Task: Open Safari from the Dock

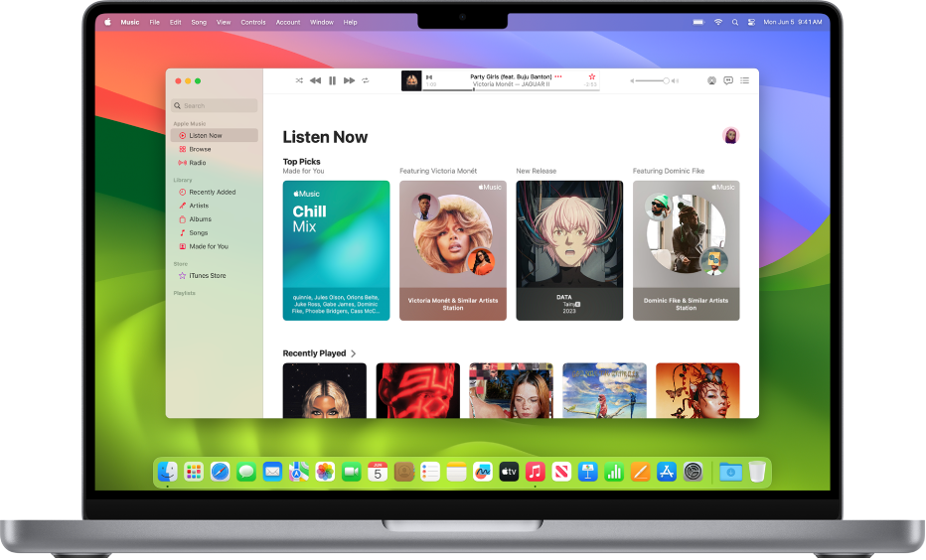Action: (221, 472)
